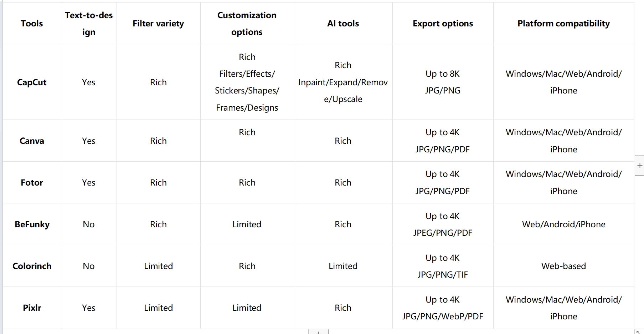Click the "Up to 8K JPG/PNG" cell
Viewport: 644px width, 334px height.
click(443, 82)
